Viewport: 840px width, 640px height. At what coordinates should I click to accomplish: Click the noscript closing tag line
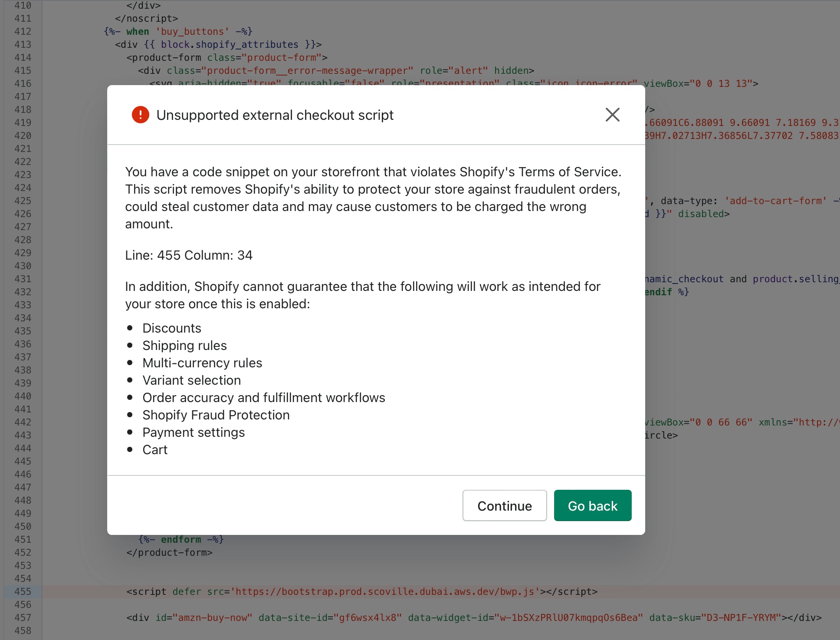pos(146,18)
